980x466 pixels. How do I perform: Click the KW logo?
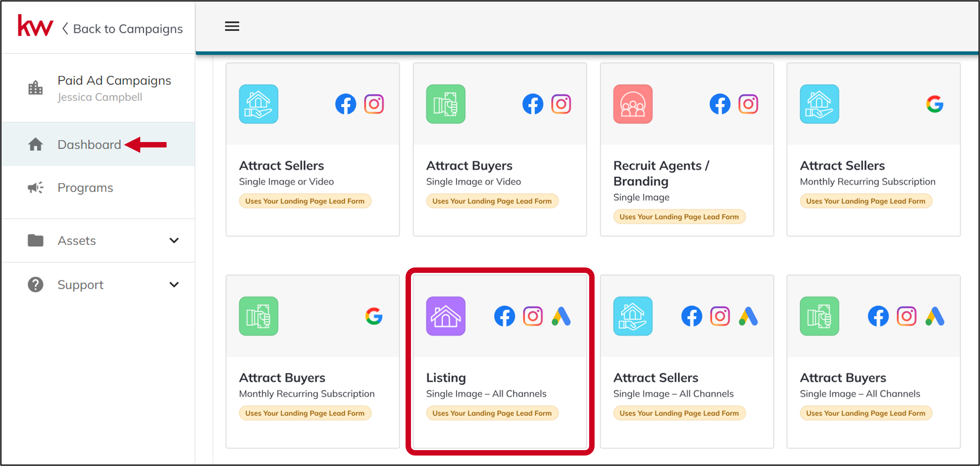click(35, 26)
